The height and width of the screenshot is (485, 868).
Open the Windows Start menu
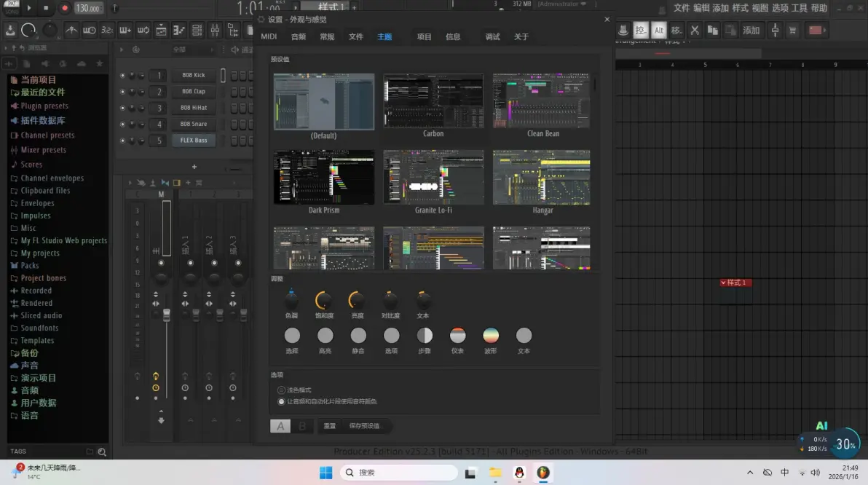pyautogui.click(x=326, y=473)
